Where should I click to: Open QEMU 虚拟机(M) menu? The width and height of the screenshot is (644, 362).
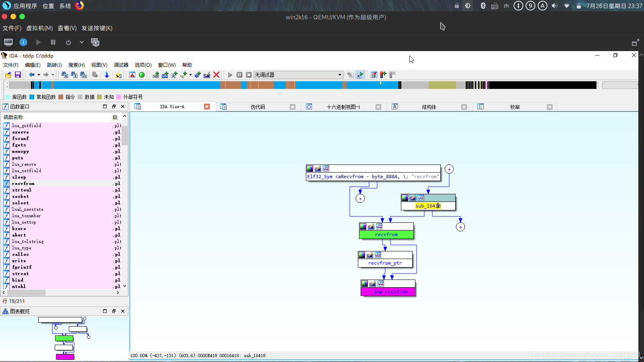point(39,28)
